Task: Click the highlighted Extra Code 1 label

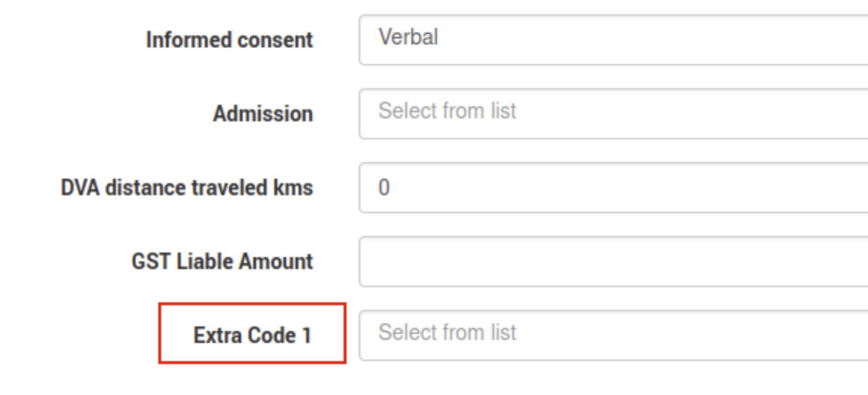Action: (252, 335)
